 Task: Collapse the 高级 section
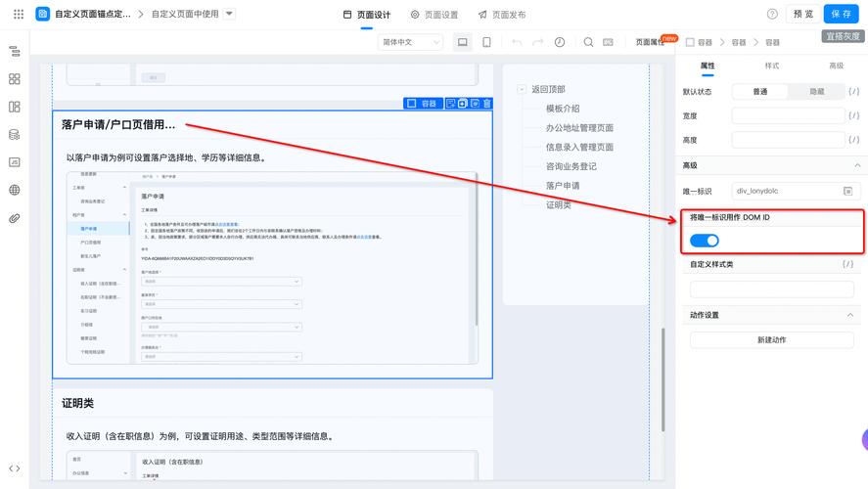click(x=857, y=165)
